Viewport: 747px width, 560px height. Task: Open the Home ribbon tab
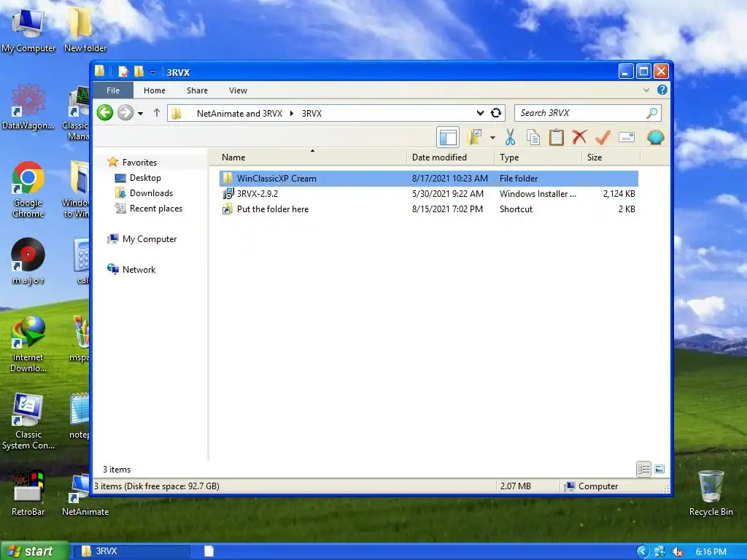[155, 90]
